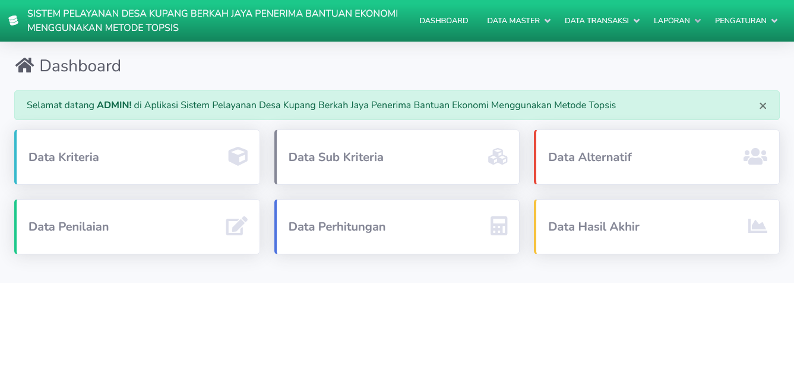The height and width of the screenshot is (376, 794).
Task: Dismiss the welcome alert with the X
Action: [763, 106]
